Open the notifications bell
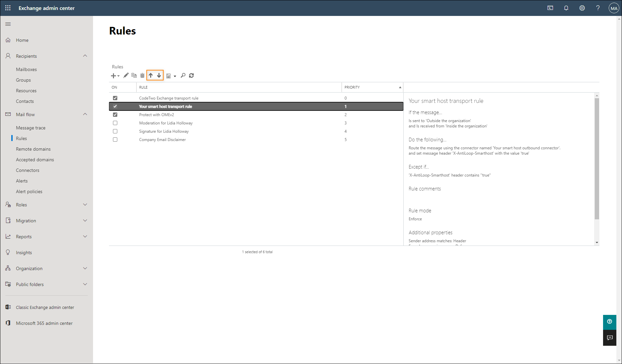The height and width of the screenshot is (364, 622). [566, 8]
